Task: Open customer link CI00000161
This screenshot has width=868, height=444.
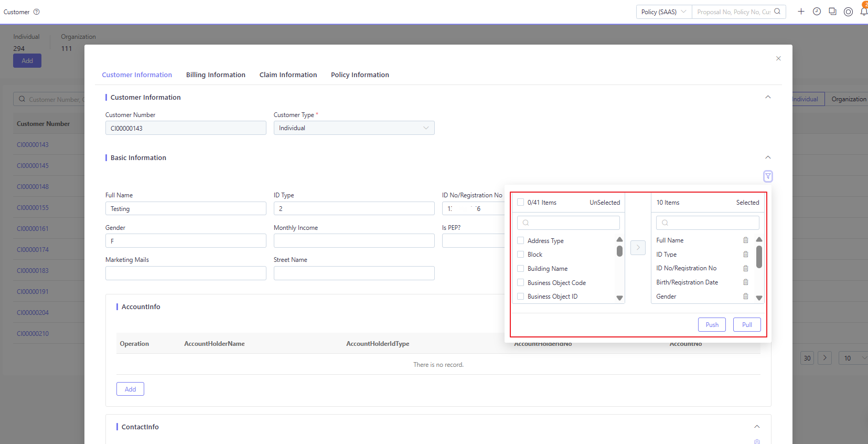Action: coord(33,229)
